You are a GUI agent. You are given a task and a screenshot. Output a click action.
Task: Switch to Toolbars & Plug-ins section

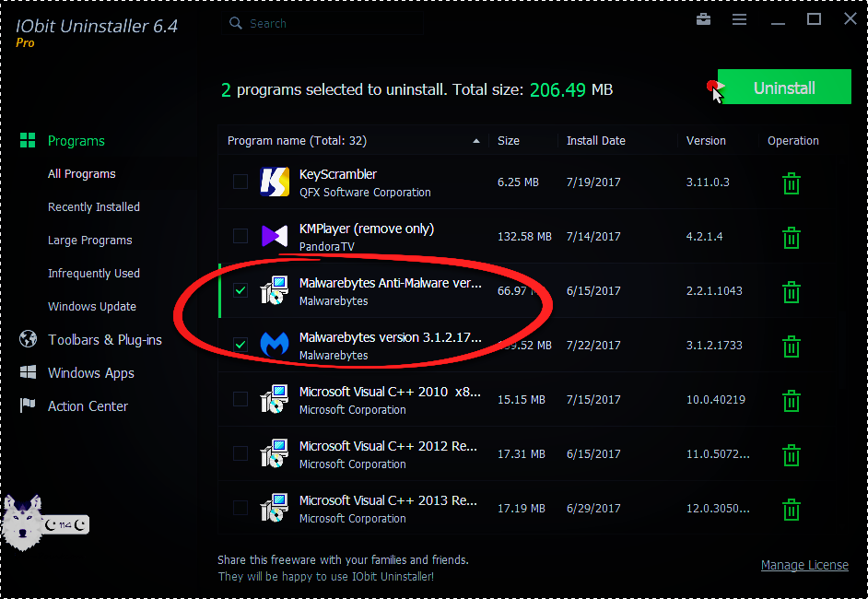coord(104,340)
